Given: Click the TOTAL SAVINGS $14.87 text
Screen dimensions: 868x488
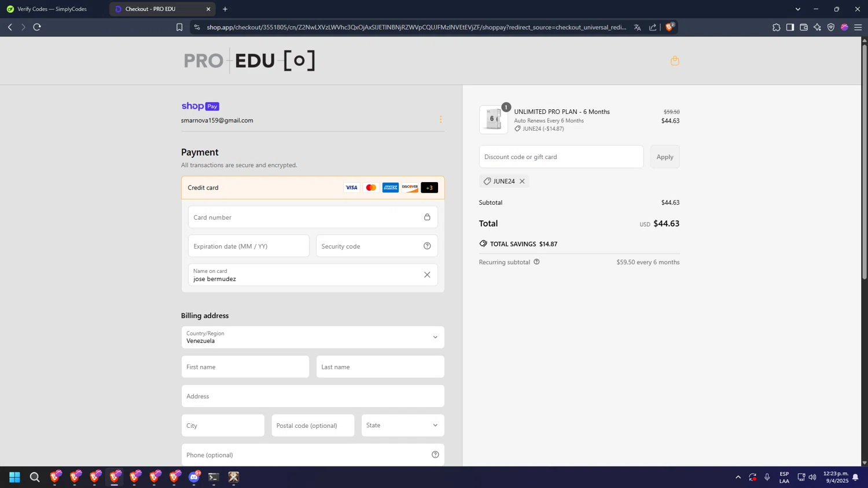Looking at the screenshot, I should [x=524, y=244].
